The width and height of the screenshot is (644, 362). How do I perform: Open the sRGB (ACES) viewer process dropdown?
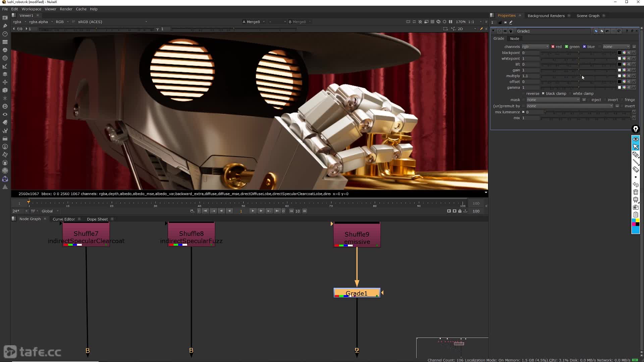coord(112,22)
